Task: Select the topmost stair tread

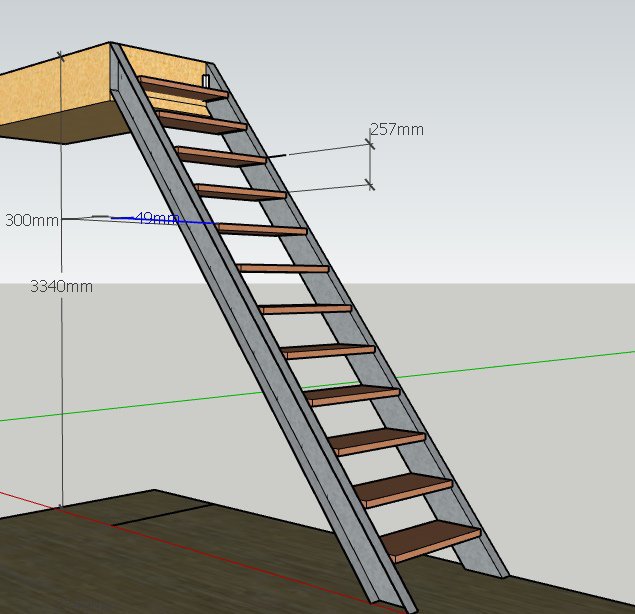Action: [183, 88]
